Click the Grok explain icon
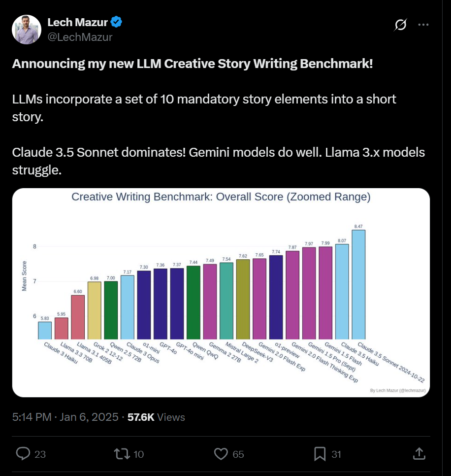The image size is (451, 476). [x=400, y=25]
